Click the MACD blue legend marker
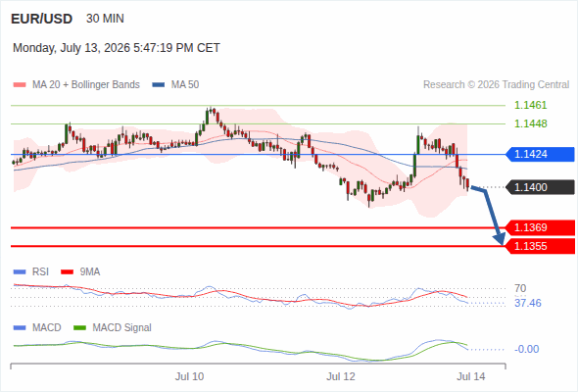The image size is (578, 392). [x=20, y=328]
